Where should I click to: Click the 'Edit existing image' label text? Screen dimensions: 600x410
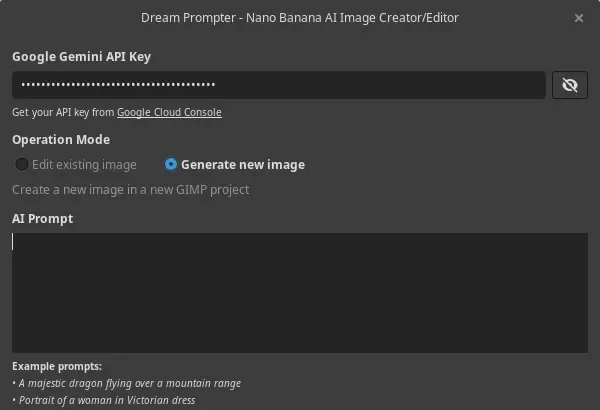tap(84, 165)
